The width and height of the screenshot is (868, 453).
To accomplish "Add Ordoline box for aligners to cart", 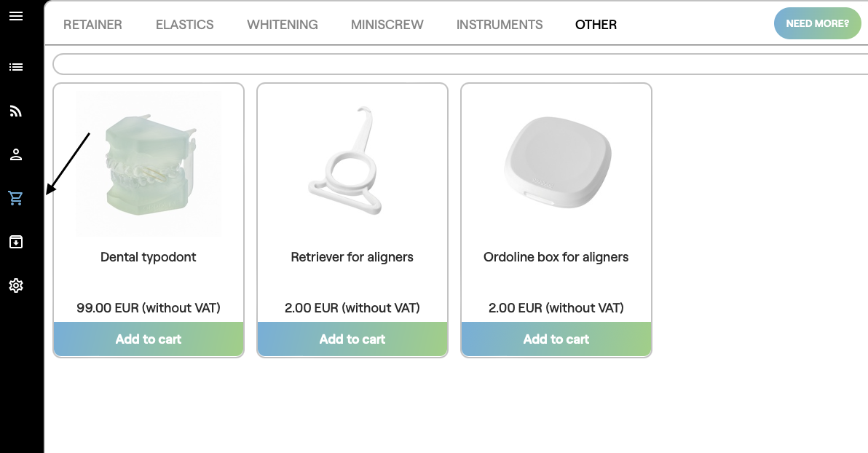I will pyautogui.click(x=556, y=339).
